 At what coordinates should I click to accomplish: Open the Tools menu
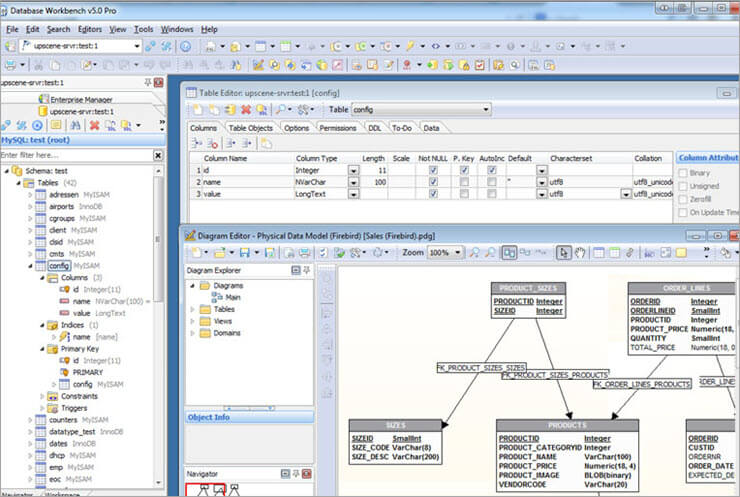[143, 29]
